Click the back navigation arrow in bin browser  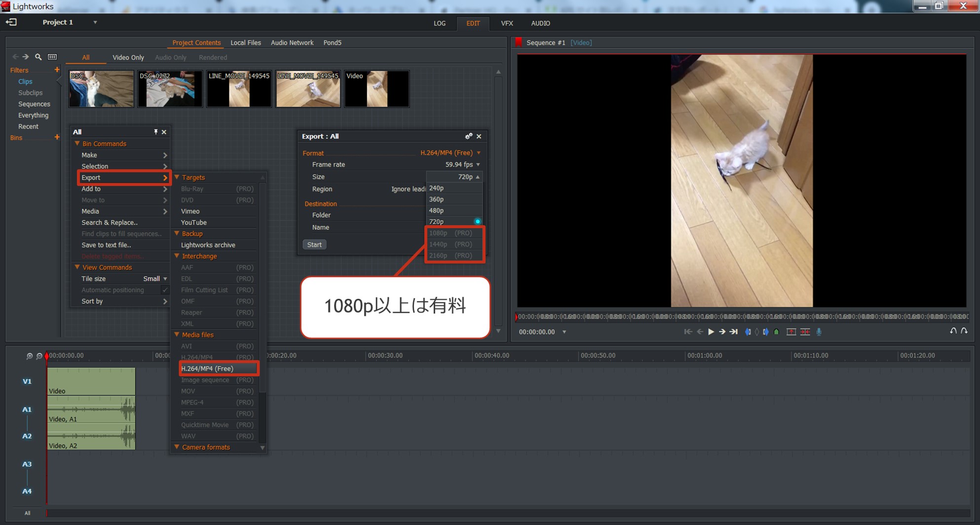[x=15, y=57]
